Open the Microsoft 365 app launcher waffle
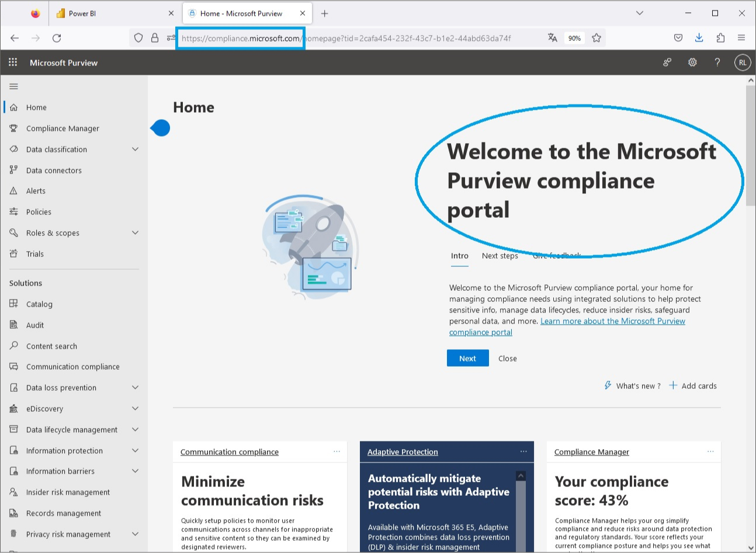Image resolution: width=756 pixels, height=553 pixels. [12, 62]
